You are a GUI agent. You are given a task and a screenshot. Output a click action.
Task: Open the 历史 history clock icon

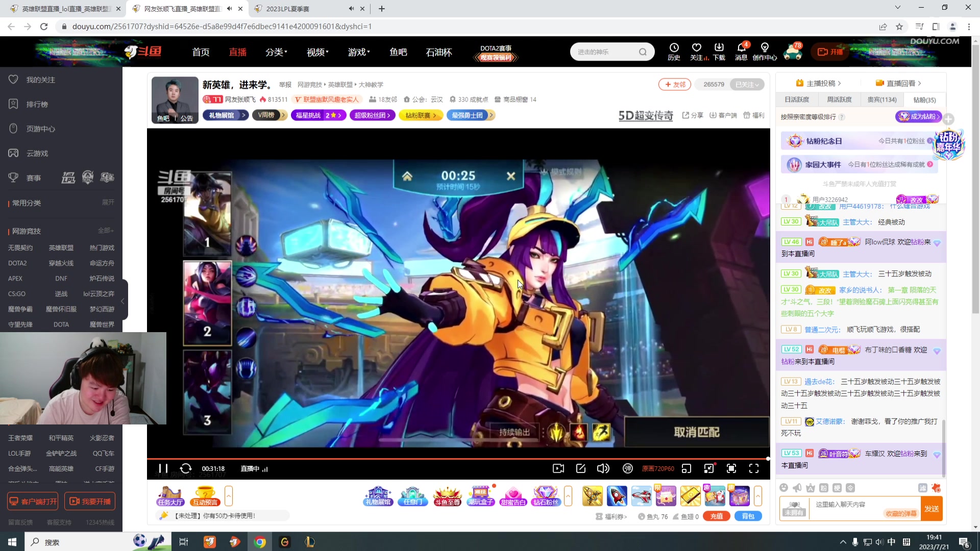coord(674,52)
